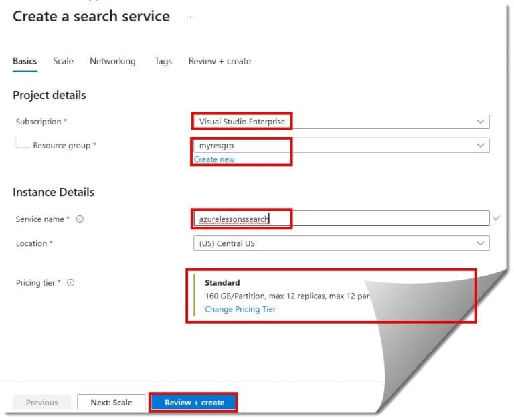514x420 pixels.
Task: Click the Resource group field label
Action: (62, 145)
